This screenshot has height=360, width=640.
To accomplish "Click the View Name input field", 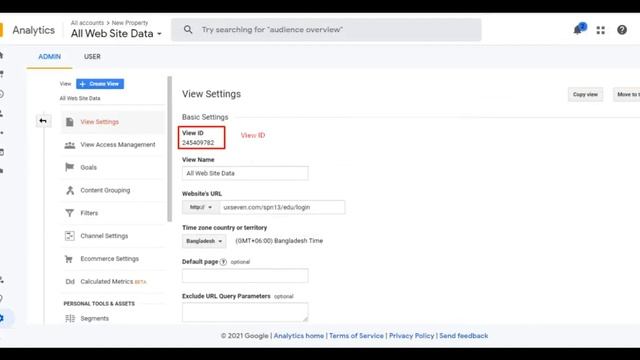I will [245, 173].
